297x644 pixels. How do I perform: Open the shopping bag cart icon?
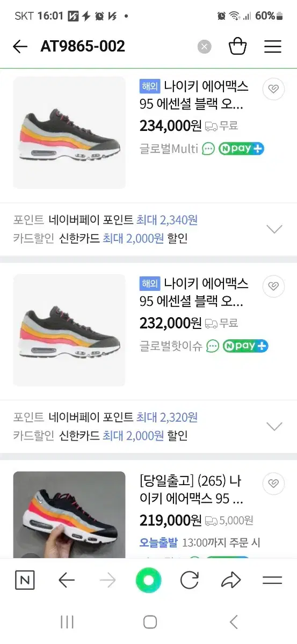coord(238,46)
